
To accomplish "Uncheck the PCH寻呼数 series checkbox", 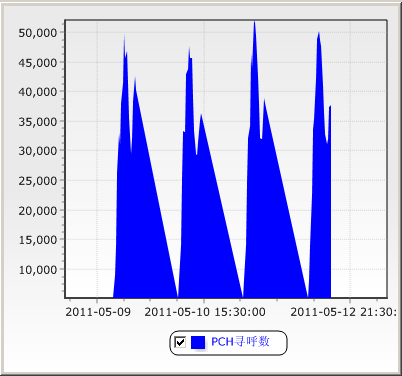I will (x=180, y=342).
